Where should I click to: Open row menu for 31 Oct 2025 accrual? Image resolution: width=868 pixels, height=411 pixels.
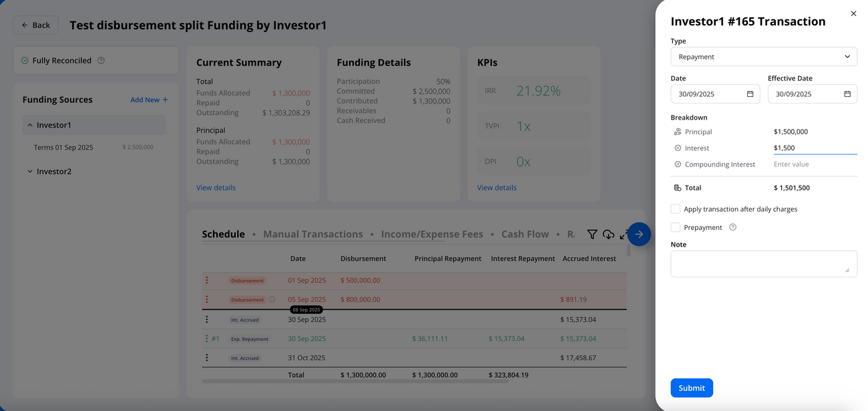click(x=207, y=358)
